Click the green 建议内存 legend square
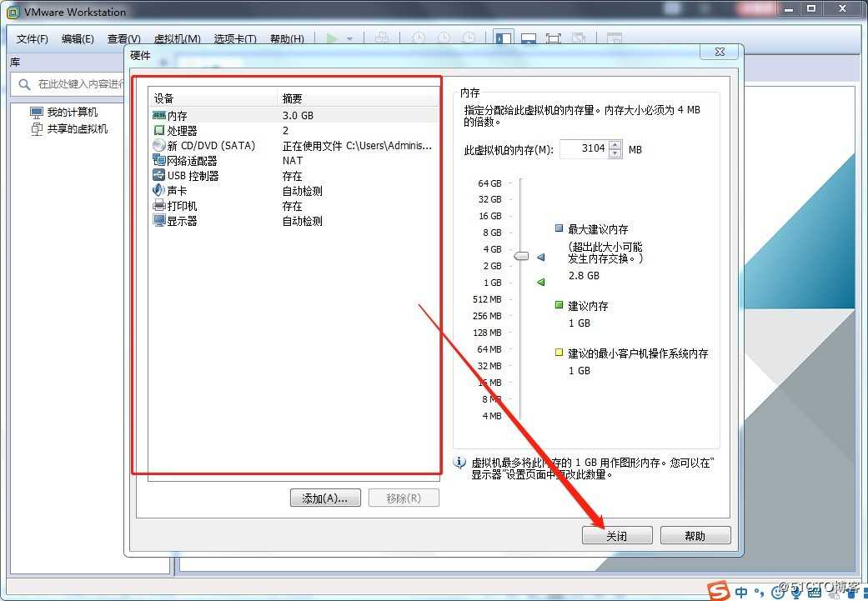The width and height of the screenshot is (868, 601). [559, 305]
